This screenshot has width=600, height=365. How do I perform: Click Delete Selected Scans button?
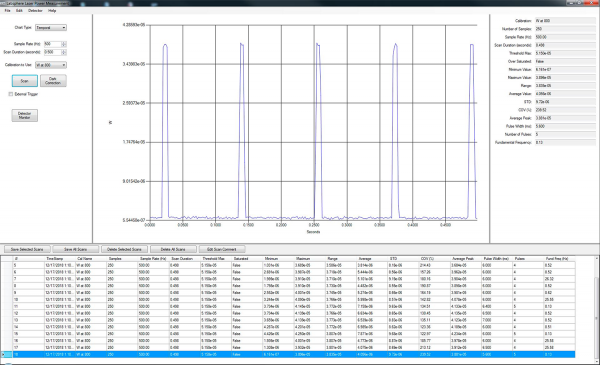pos(124,249)
